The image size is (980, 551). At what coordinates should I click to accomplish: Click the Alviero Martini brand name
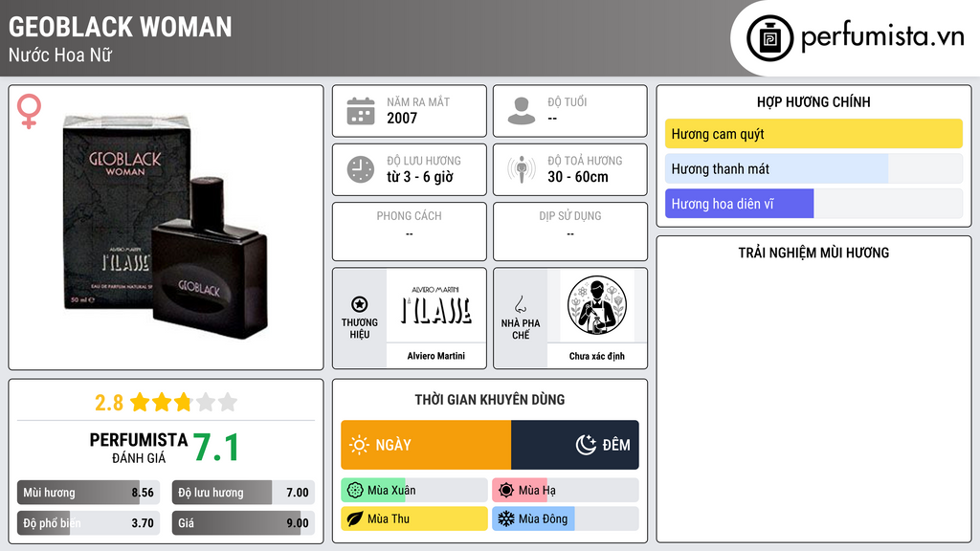tap(435, 356)
